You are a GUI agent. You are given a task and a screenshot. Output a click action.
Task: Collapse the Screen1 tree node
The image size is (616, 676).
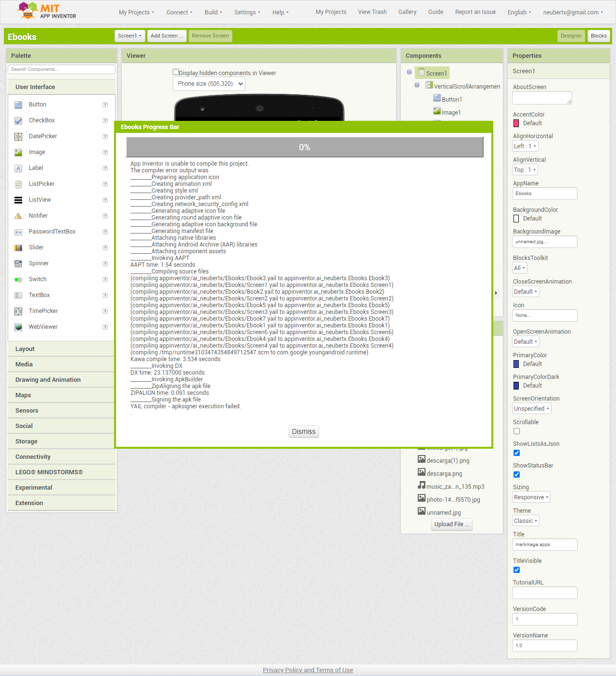point(410,72)
